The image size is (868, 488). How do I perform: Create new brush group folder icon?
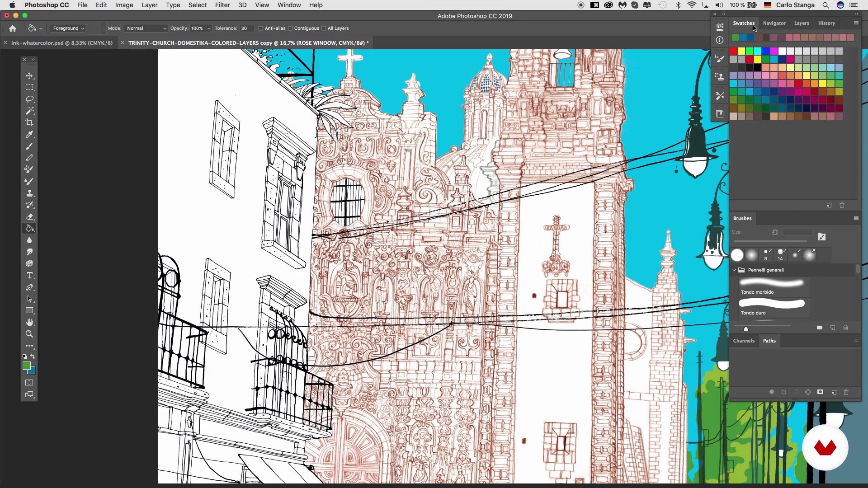(x=820, y=328)
